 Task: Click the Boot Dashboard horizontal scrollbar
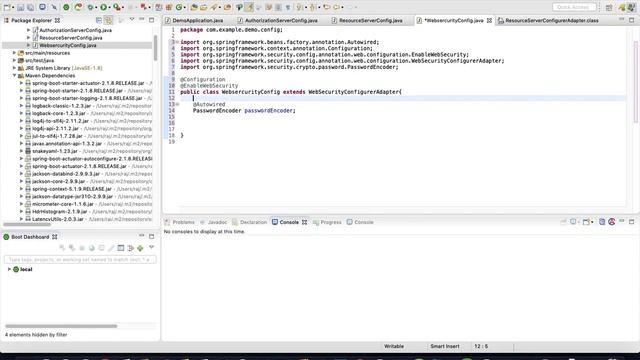point(61,326)
